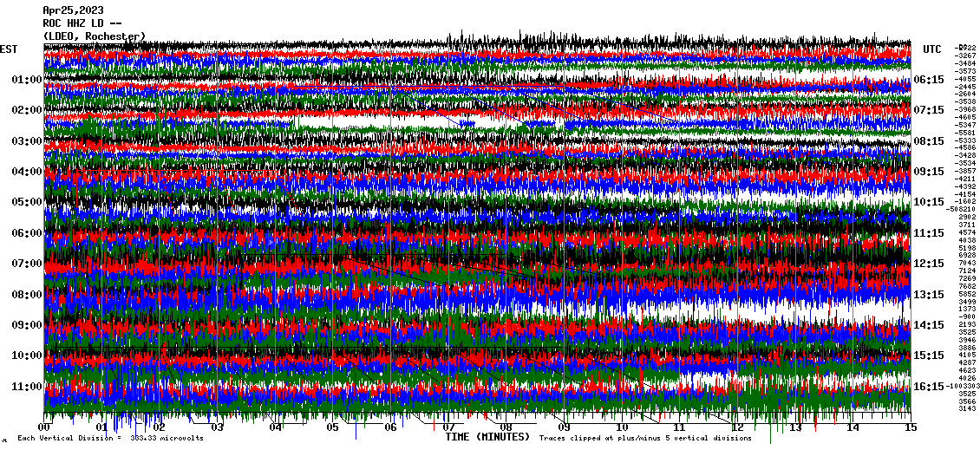Click minute 15 on the time axis

tap(910, 427)
